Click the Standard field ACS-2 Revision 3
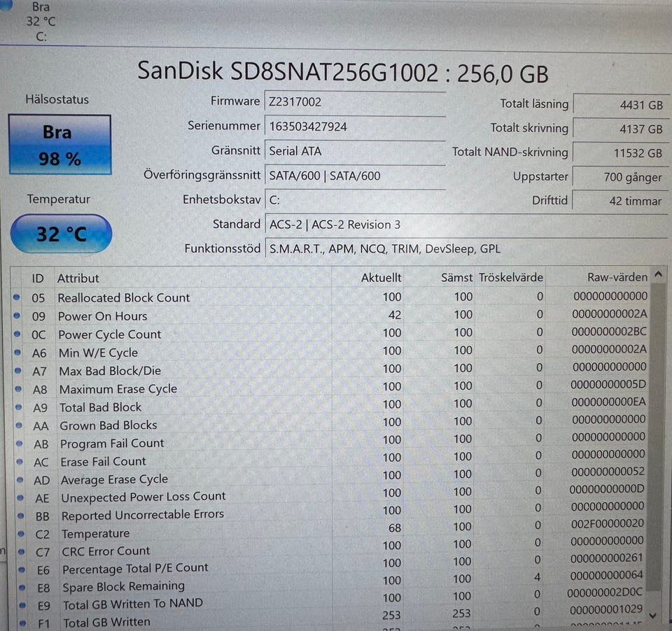Viewport: 672px width, 631px height. pos(466,225)
